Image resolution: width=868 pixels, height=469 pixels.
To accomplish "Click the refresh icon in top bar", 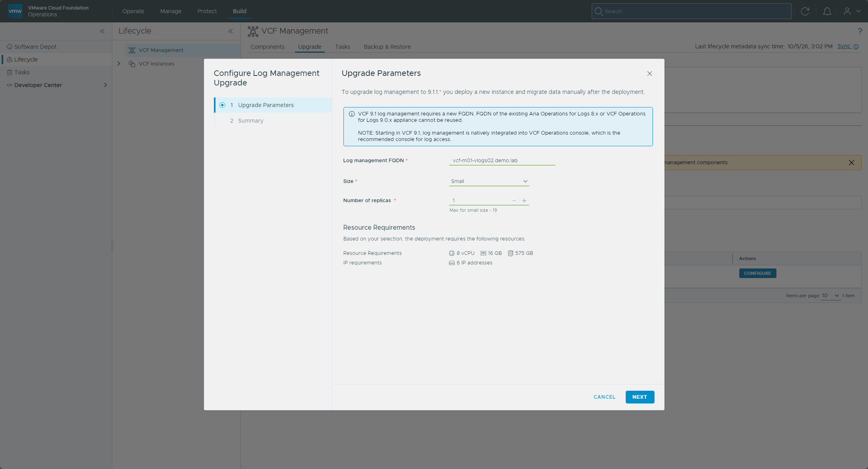I will pyautogui.click(x=805, y=11).
